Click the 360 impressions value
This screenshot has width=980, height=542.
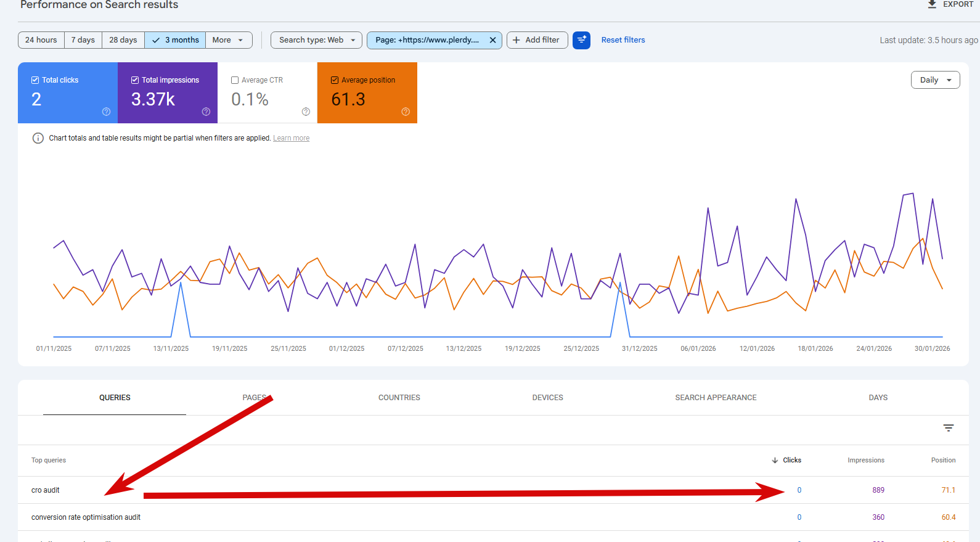[878, 517]
